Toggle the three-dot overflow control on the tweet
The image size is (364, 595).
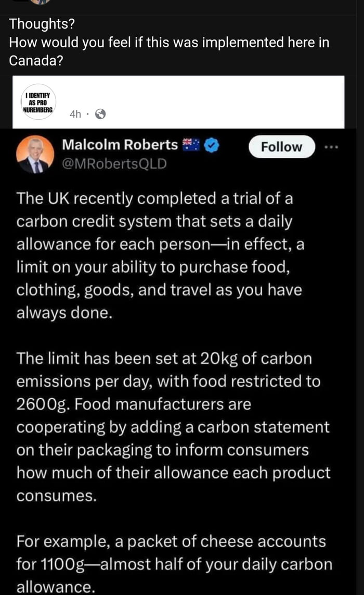pos(332,147)
